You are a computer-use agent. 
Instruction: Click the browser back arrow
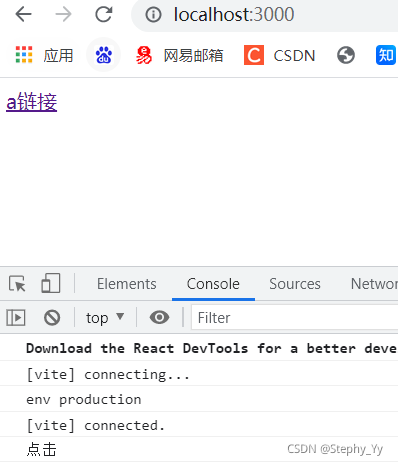[x=23, y=14]
